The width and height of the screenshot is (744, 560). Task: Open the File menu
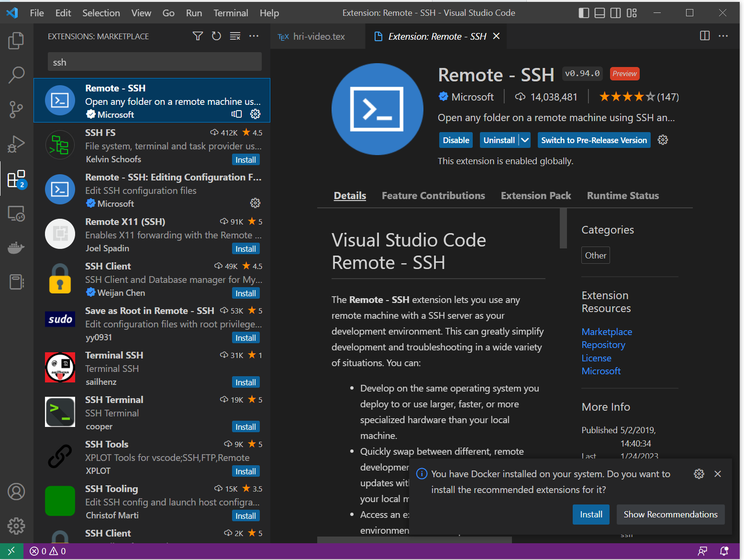[x=37, y=13]
